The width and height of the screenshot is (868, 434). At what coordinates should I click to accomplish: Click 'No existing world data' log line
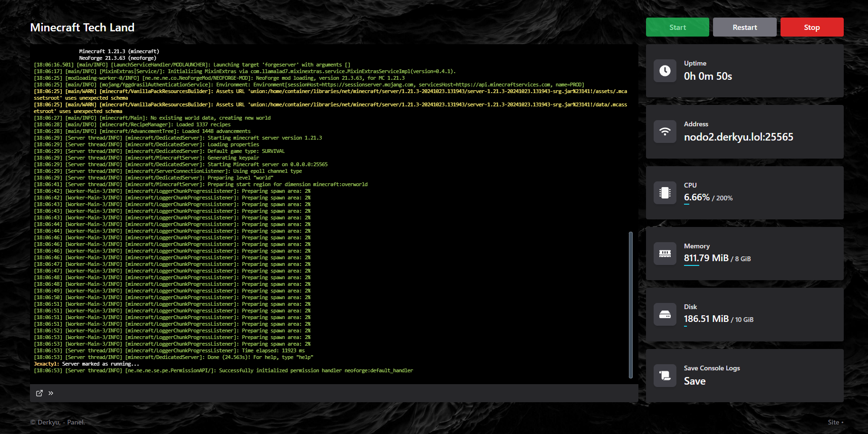pos(152,118)
